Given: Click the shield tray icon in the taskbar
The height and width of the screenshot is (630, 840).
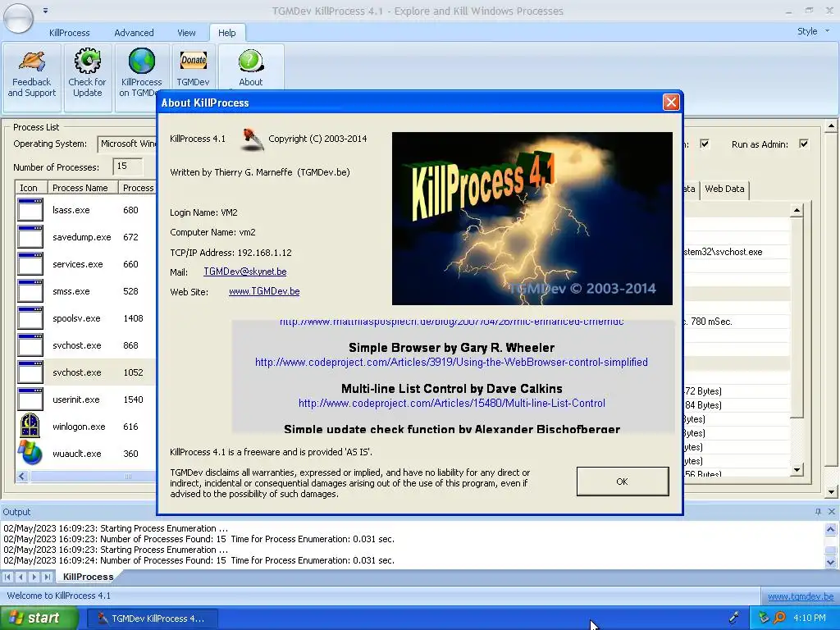Looking at the screenshot, I should 764,618.
